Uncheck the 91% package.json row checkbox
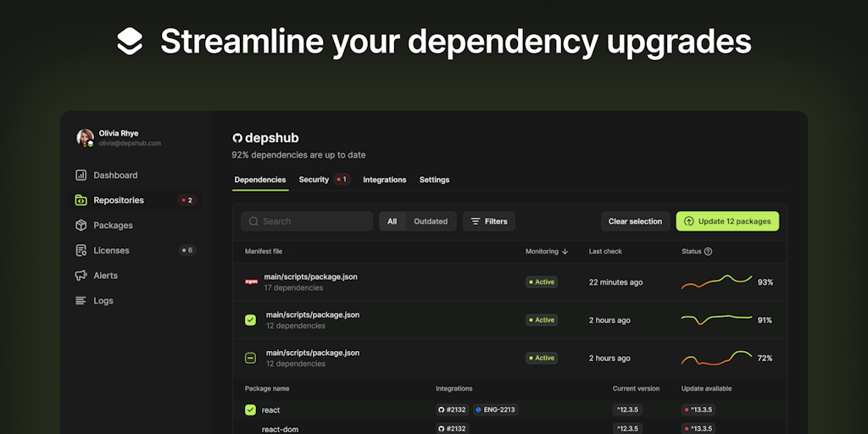Image resolution: width=868 pixels, height=434 pixels. pyautogui.click(x=250, y=320)
